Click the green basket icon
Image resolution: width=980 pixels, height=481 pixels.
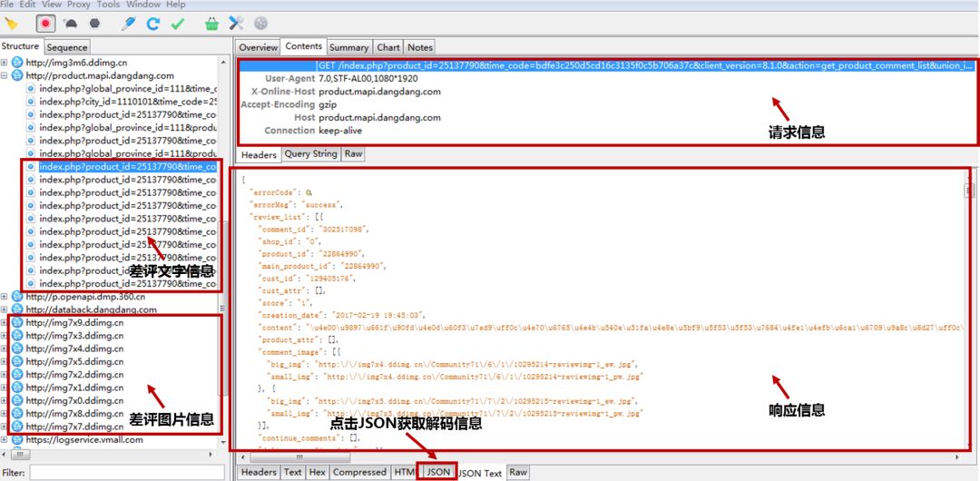(211, 24)
